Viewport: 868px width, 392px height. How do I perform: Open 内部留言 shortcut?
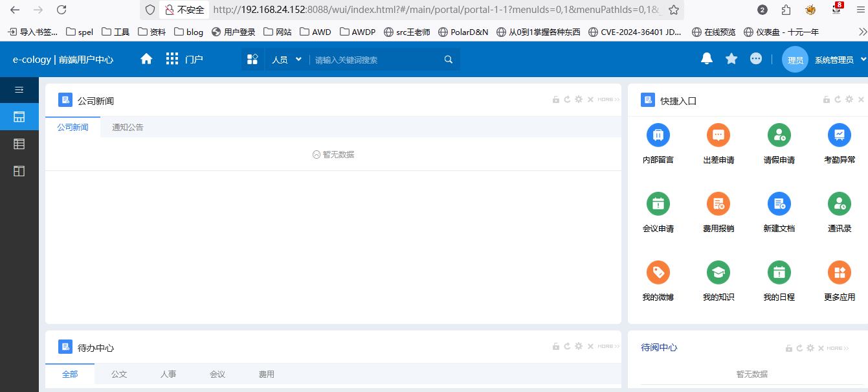[658, 144]
